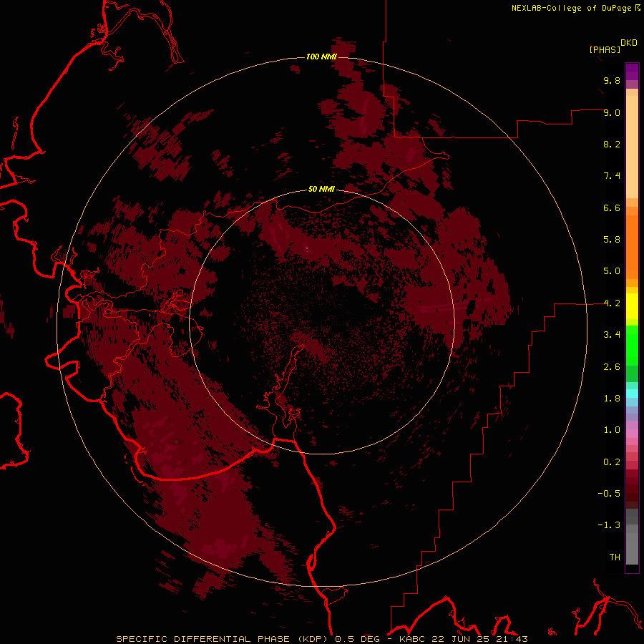Viewport: 644px width, 644px height.
Task: Click the 3.4 legend value
Action: coord(612,335)
